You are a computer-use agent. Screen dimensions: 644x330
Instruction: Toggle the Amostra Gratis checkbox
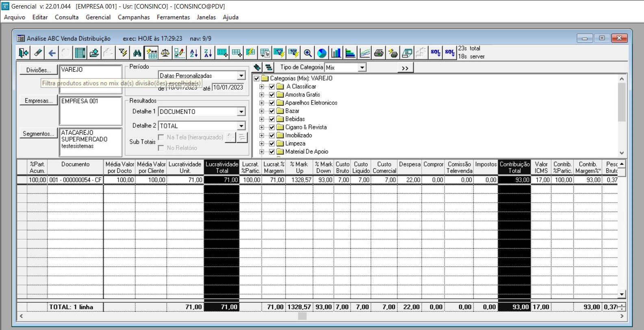tap(272, 95)
